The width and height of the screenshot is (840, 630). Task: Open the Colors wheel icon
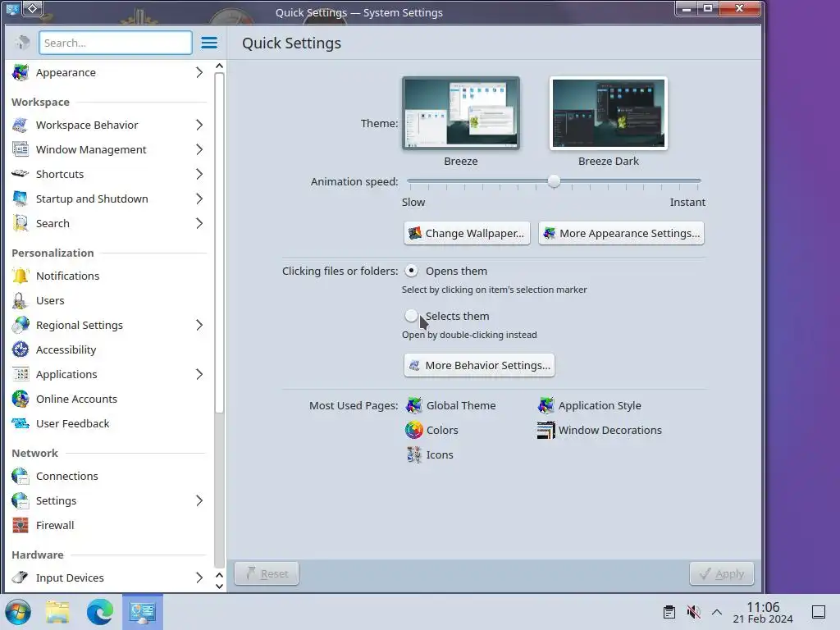point(413,430)
